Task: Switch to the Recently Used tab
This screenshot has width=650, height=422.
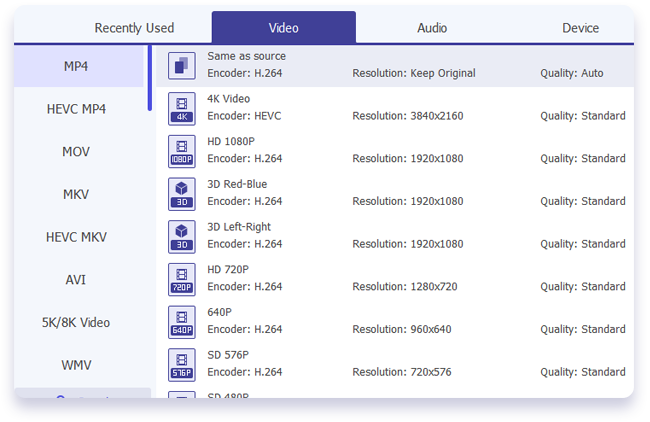Action: [134, 28]
